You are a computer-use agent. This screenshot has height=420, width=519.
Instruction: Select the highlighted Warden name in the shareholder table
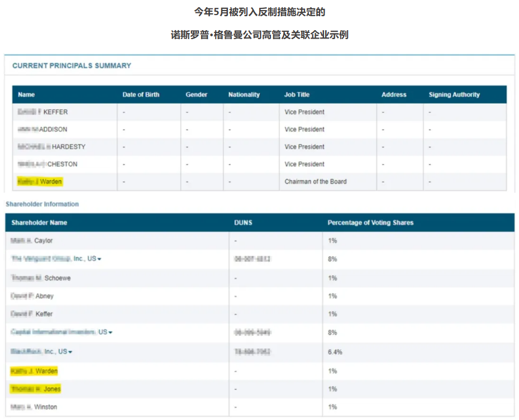pos(34,371)
